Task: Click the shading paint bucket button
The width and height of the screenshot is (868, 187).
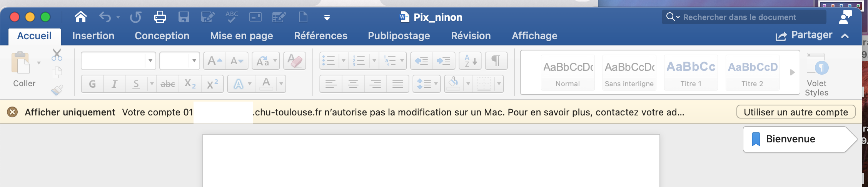Action: (454, 84)
